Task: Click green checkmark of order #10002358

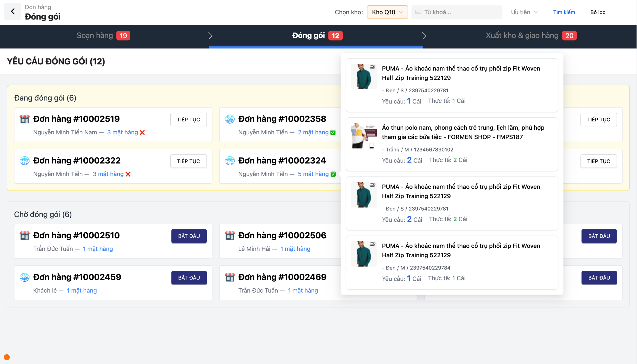Action: coord(333,133)
